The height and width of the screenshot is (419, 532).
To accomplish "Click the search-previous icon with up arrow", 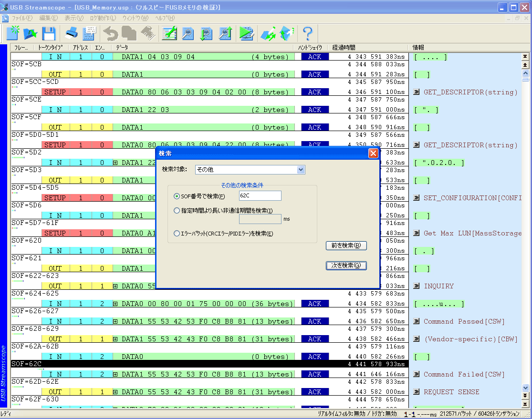I will 225,33.
